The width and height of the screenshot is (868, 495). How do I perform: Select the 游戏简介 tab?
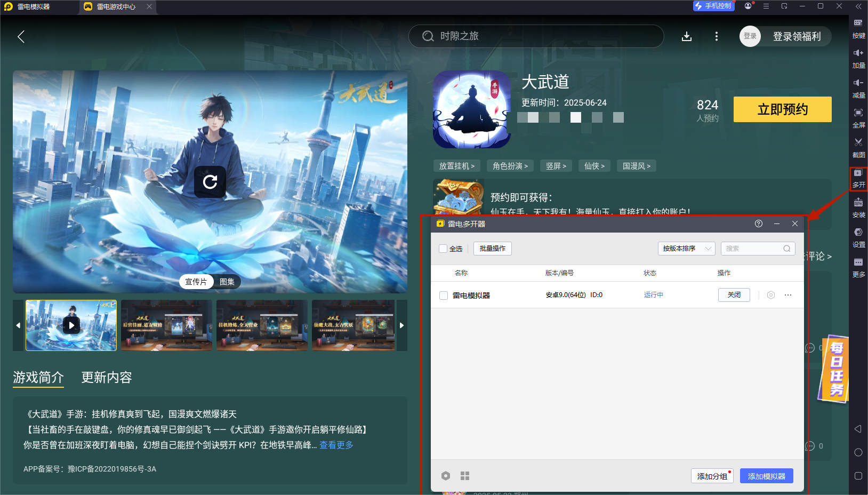(38, 378)
